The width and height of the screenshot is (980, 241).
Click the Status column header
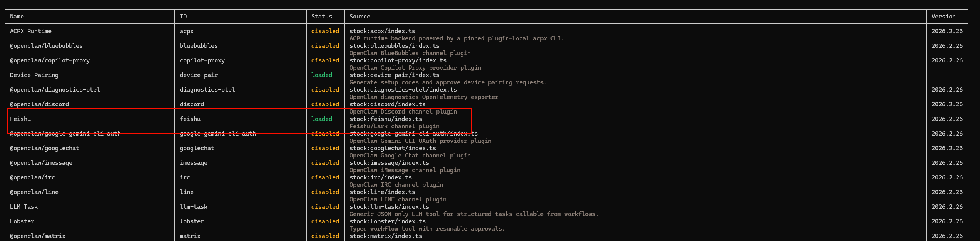pyautogui.click(x=321, y=17)
